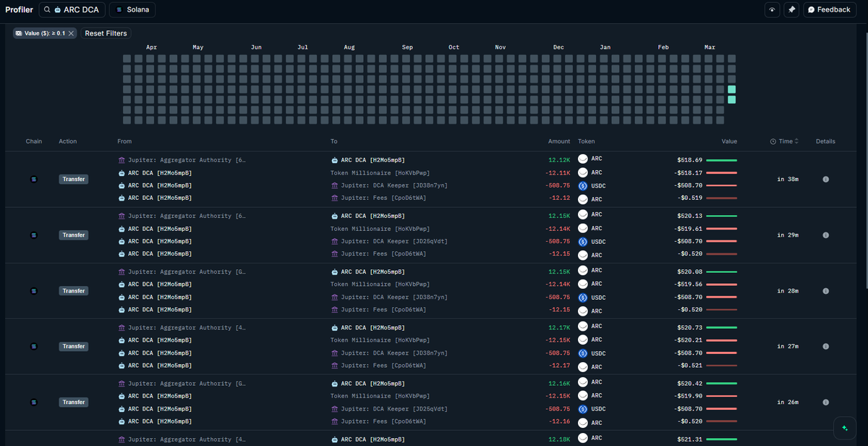Click the green amount 12.17K

click(559, 327)
